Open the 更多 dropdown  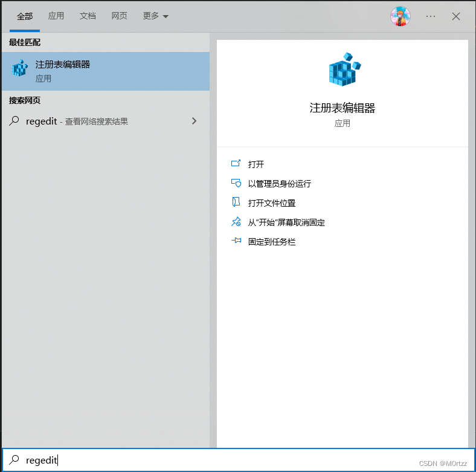click(x=155, y=16)
